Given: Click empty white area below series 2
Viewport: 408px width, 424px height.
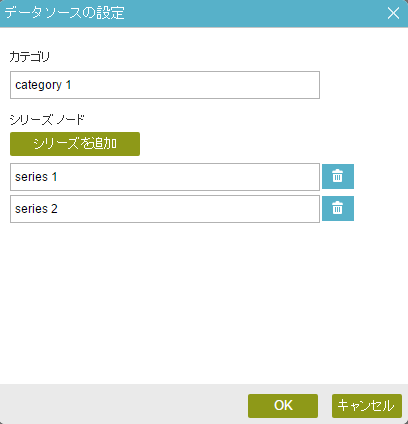Looking at the screenshot, I should pyautogui.click(x=200, y=300).
